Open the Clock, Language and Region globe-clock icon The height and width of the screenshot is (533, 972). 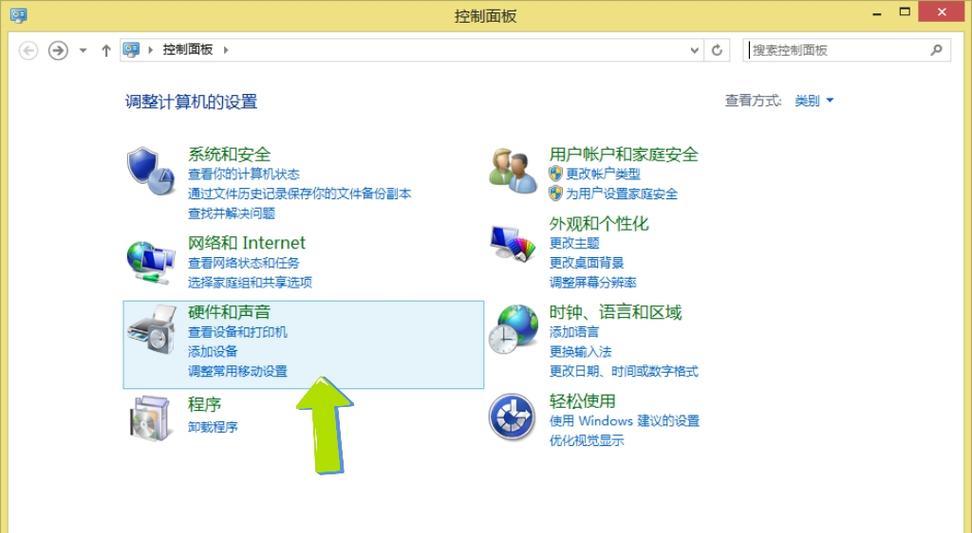(x=513, y=329)
